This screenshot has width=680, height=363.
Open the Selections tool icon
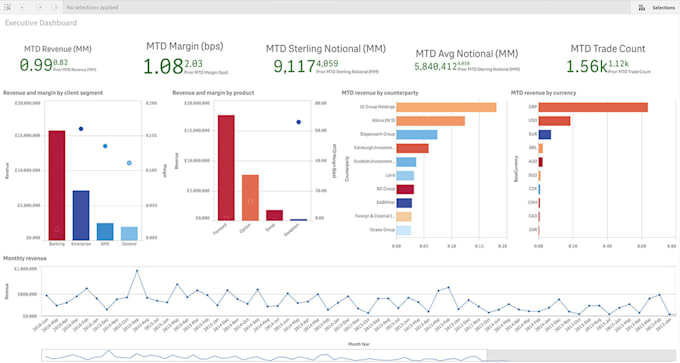point(641,7)
